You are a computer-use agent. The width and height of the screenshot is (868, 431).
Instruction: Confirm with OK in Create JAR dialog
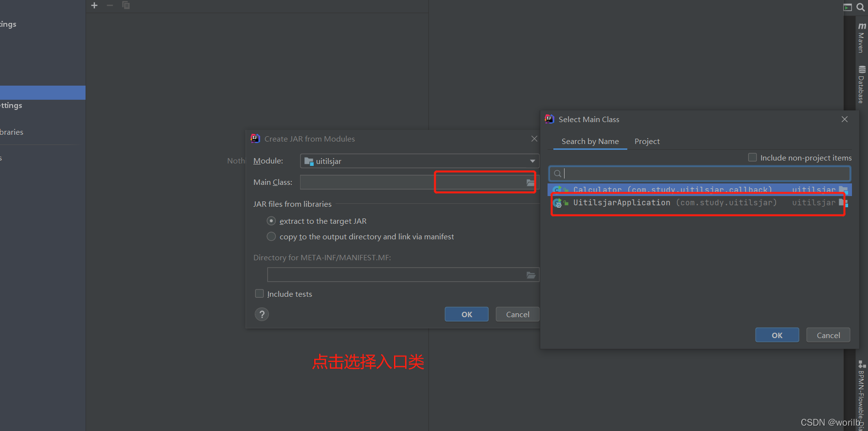(x=467, y=314)
